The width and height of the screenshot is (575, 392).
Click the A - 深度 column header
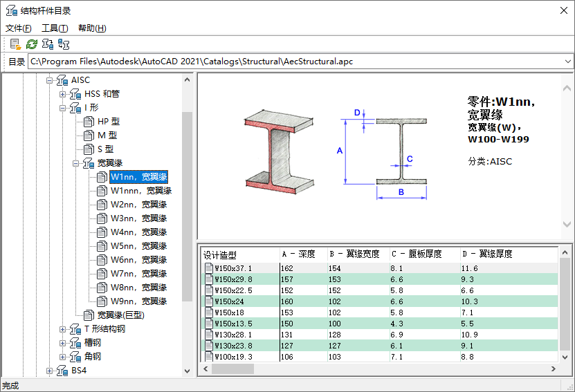click(304, 254)
